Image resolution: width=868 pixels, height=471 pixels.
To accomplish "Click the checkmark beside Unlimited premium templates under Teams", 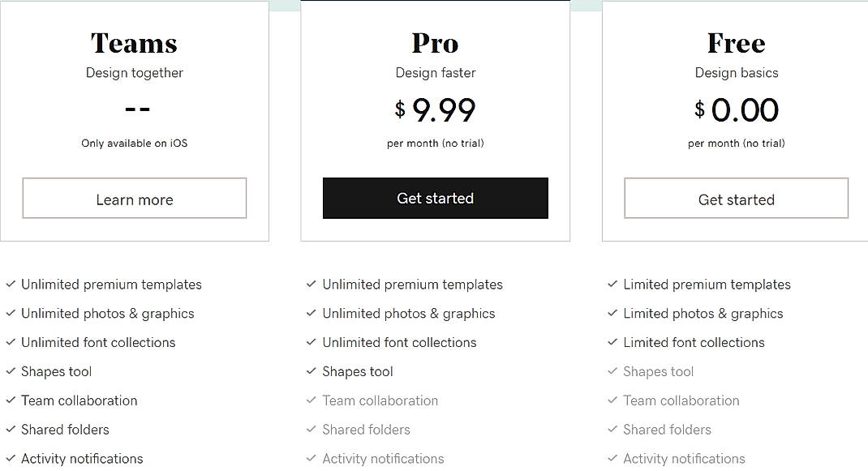I will [x=11, y=285].
